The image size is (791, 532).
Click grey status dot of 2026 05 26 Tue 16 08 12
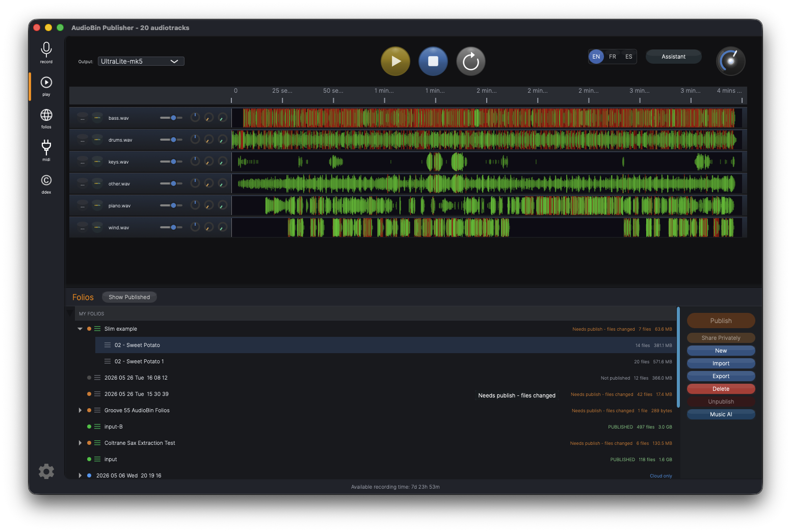(x=89, y=378)
